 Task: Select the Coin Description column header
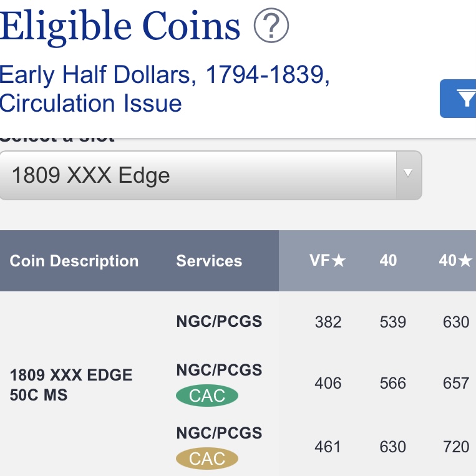74,261
